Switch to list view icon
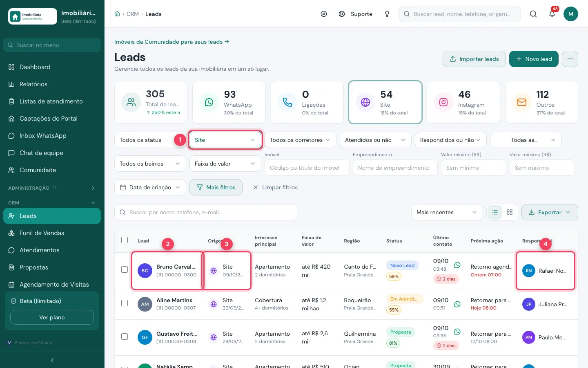The height and width of the screenshot is (368, 588). pyautogui.click(x=495, y=212)
